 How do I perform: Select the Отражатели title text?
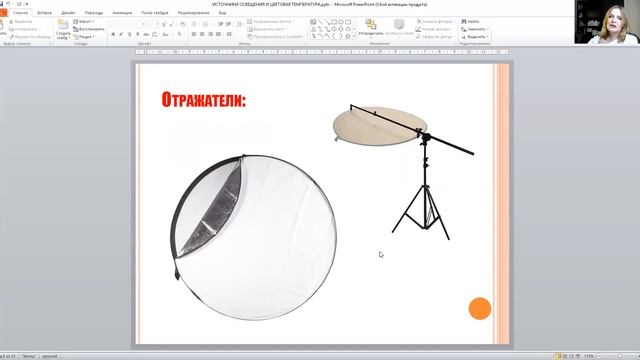click(x=204, y=100)
